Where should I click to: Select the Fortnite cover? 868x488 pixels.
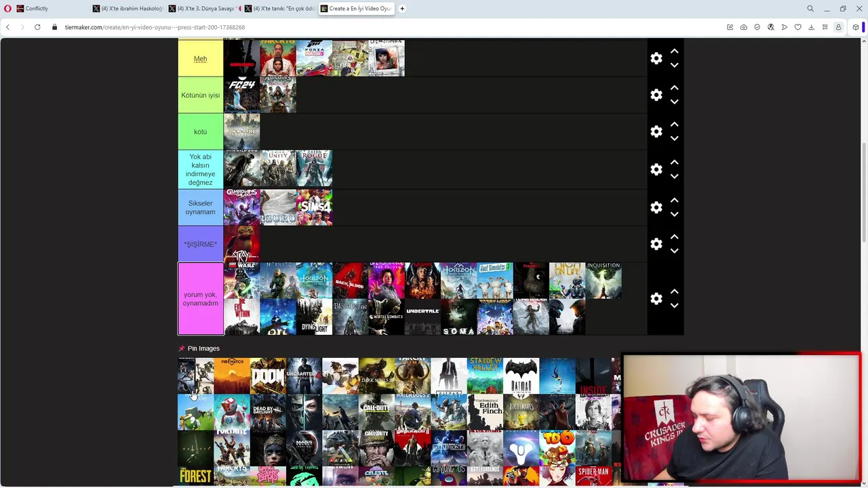point(232,449)
